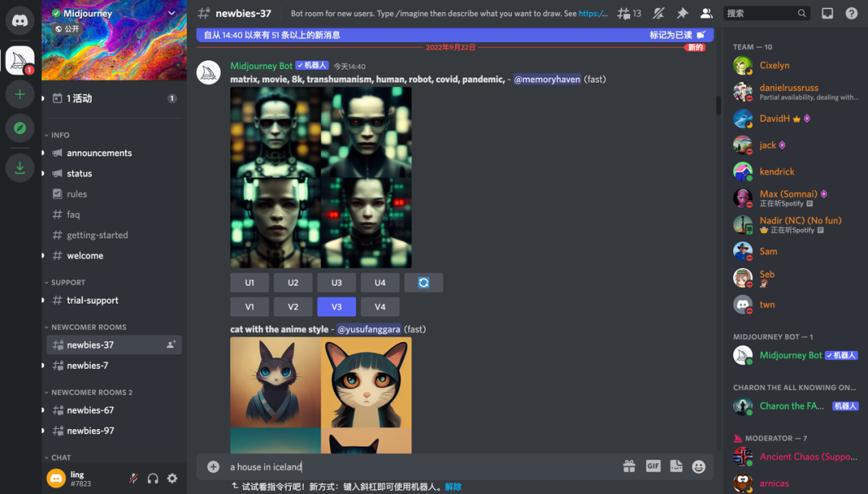Click the re-roll refresh button
The height and width of the screenshot is (494, 868).
click(424, 283)
